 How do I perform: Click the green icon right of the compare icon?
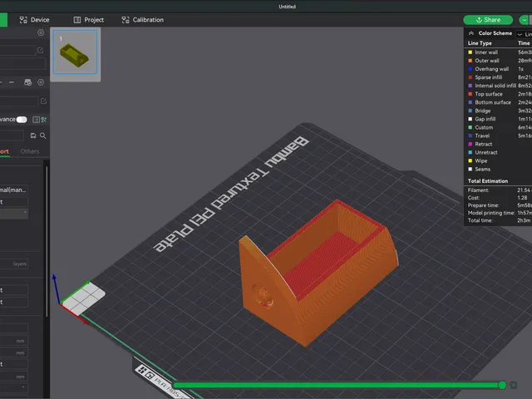click(x=44, y=120)
